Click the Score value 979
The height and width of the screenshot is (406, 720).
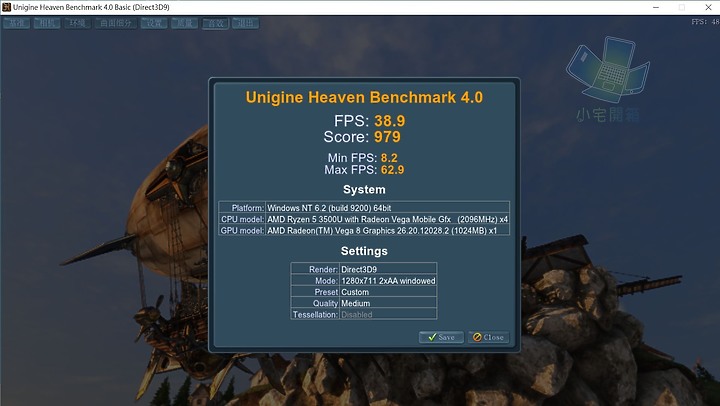point(387,137)
